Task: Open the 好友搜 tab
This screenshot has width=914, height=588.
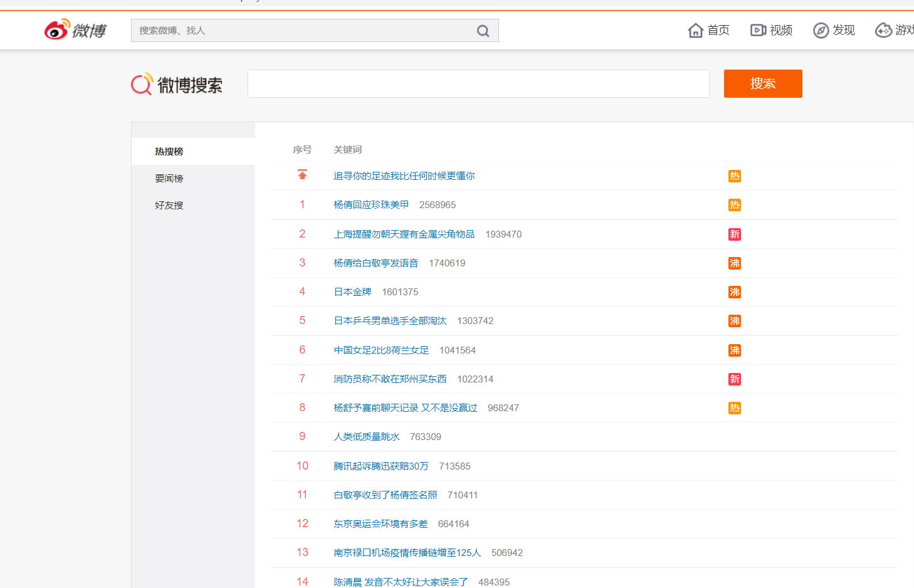Action: coord(193,205)
